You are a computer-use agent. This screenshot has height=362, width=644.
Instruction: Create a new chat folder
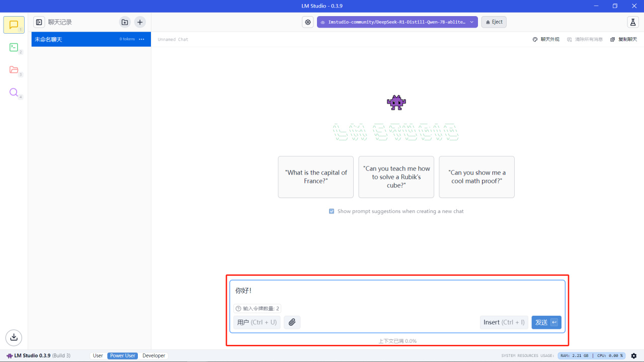(x=125, y=22)
